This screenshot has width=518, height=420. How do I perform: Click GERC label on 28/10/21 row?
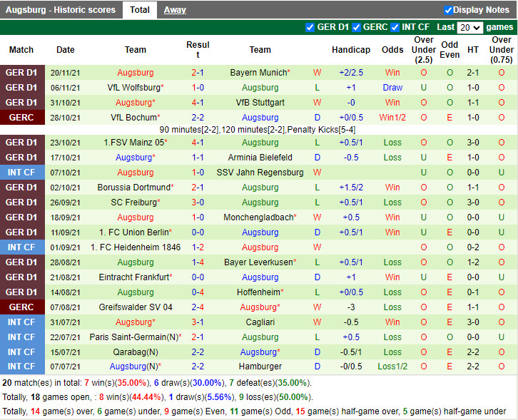(22, 118)
